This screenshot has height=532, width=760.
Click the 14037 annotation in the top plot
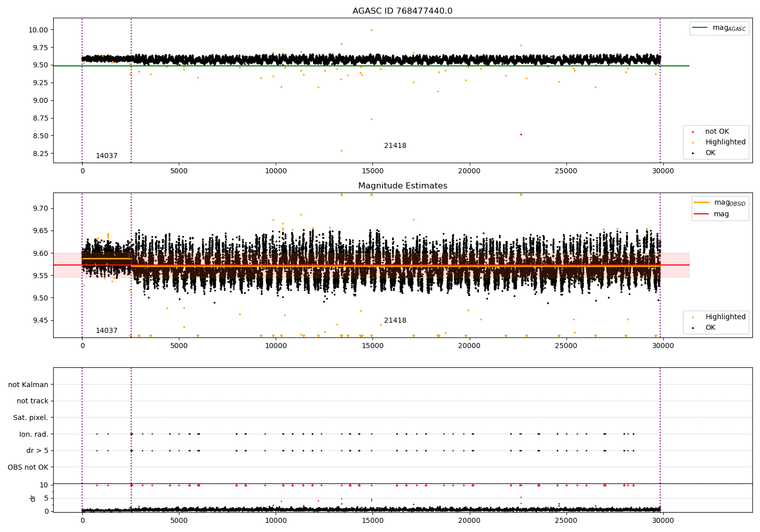[x=106, y=156]
